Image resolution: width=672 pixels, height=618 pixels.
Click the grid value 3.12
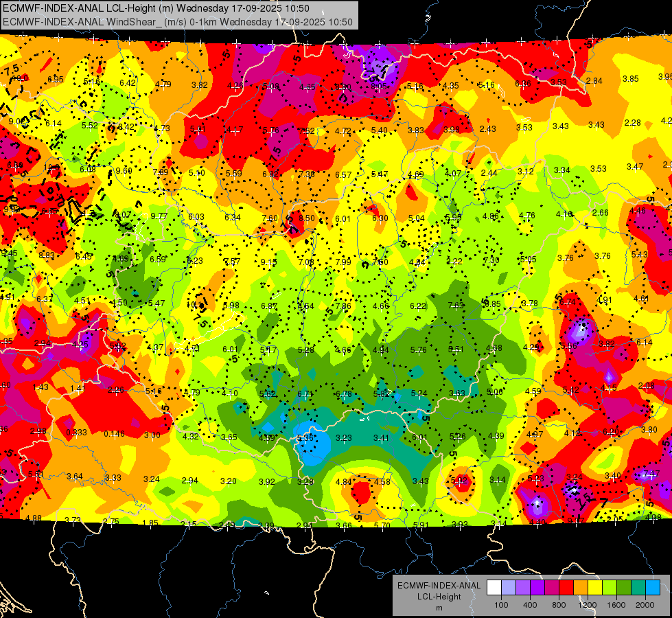tap(525, 171)
